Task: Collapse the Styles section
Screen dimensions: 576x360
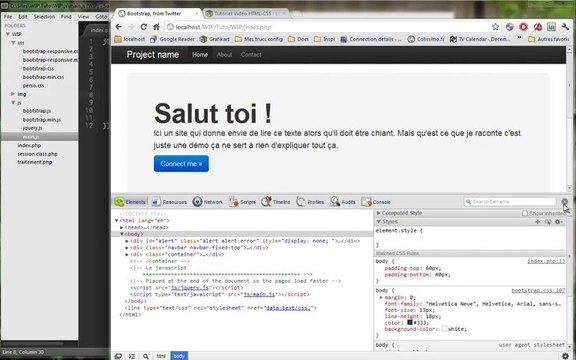Action: pyautogui.click(x=378, y=222)
